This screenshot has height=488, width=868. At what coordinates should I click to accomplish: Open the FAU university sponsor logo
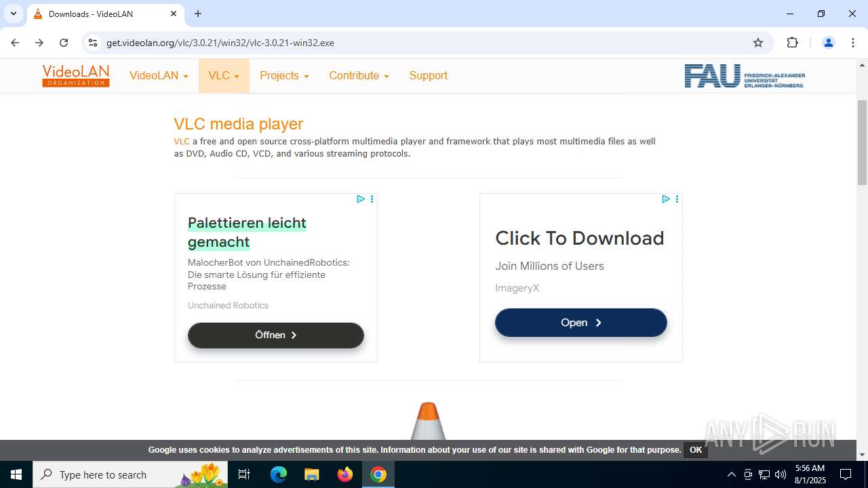pyautogui.click(x=745, y=76)
